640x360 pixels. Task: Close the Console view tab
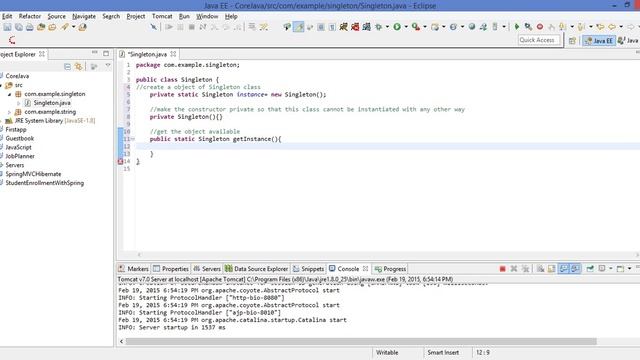pyautogui.click(x=365, y=269)
